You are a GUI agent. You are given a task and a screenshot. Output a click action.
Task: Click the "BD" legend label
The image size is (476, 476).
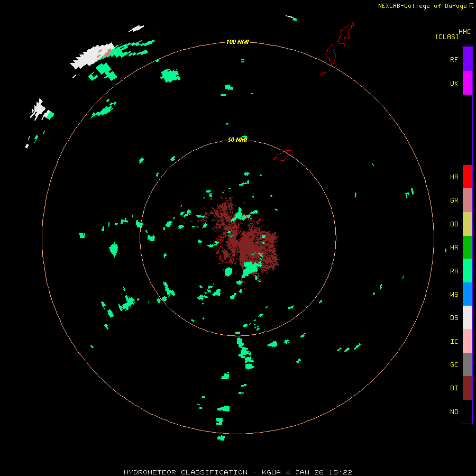click(454, 224)
